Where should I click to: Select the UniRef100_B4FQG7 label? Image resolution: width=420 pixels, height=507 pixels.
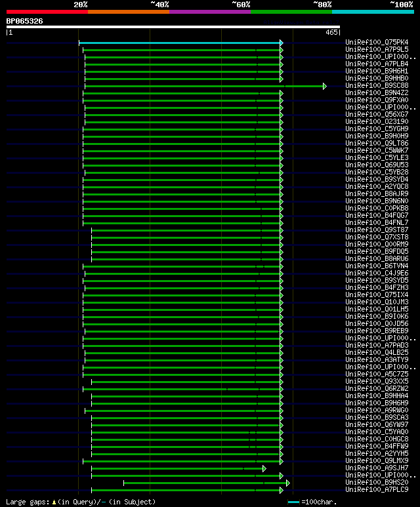coord(377,215)
